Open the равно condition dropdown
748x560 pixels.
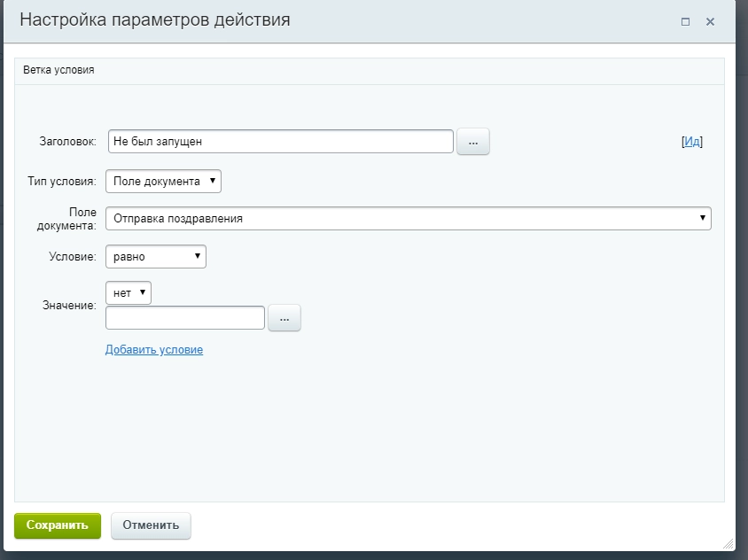[155, 256]
